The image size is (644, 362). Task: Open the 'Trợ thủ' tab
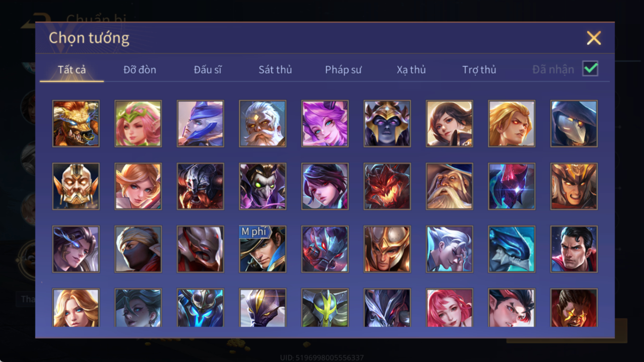tap(479, 70)
